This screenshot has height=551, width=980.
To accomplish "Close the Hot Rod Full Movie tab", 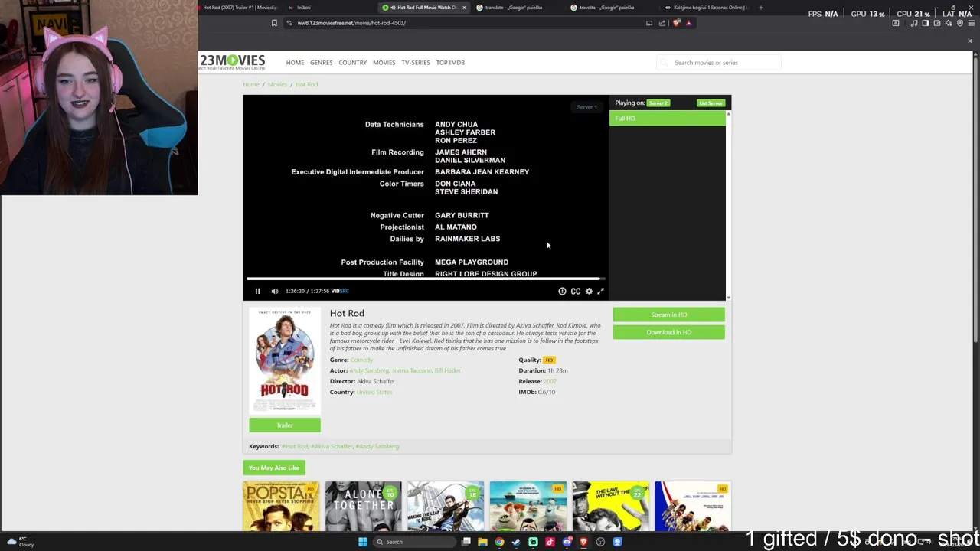I will 464,8.
